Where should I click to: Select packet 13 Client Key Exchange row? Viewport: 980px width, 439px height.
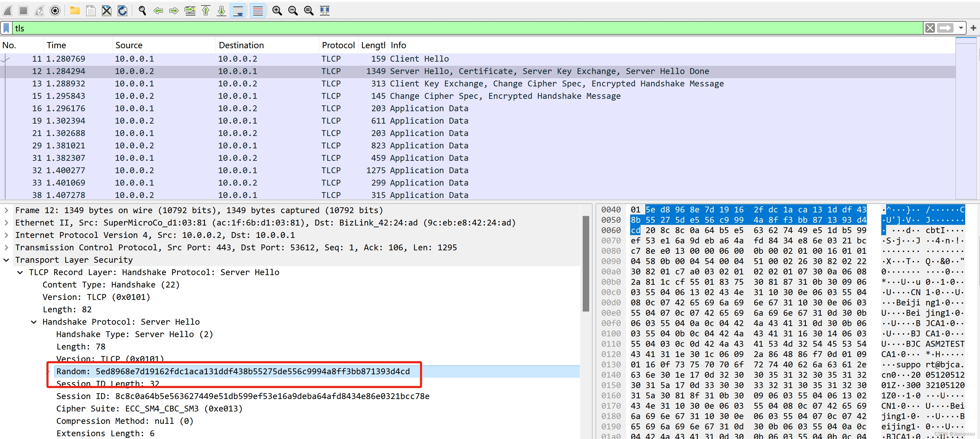tap(380, 83)
